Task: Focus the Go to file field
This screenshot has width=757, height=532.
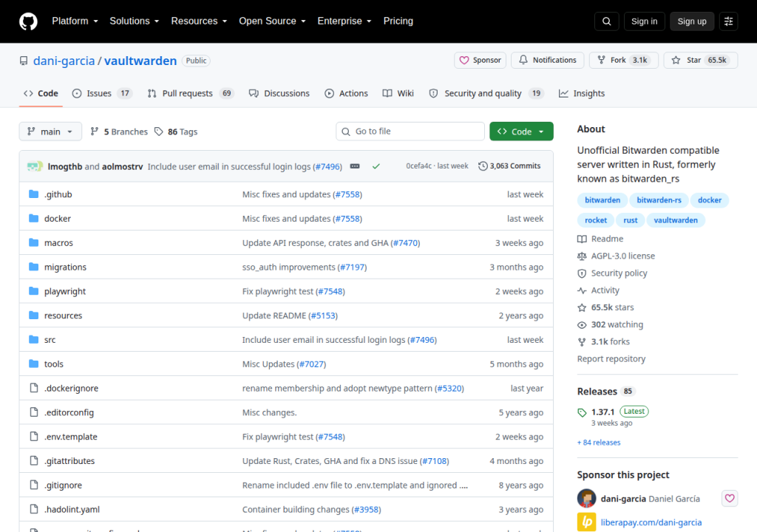Action: [x=410, y=132]
